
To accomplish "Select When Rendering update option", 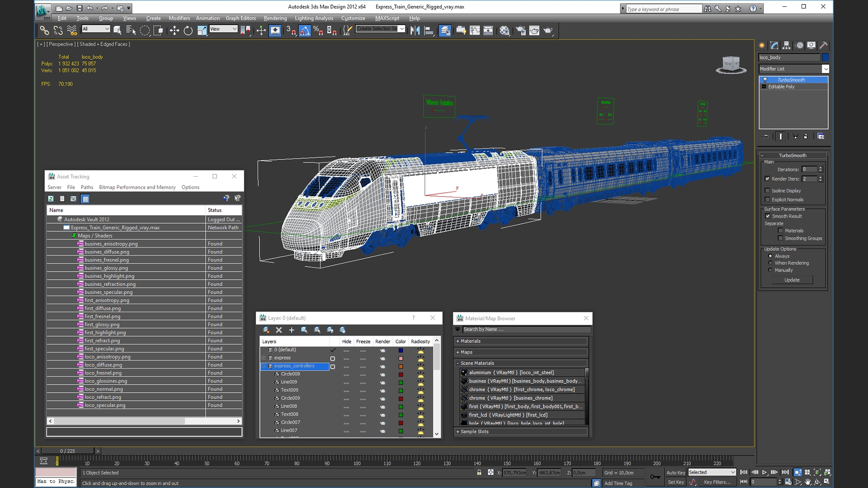I will tap(770, 263).
